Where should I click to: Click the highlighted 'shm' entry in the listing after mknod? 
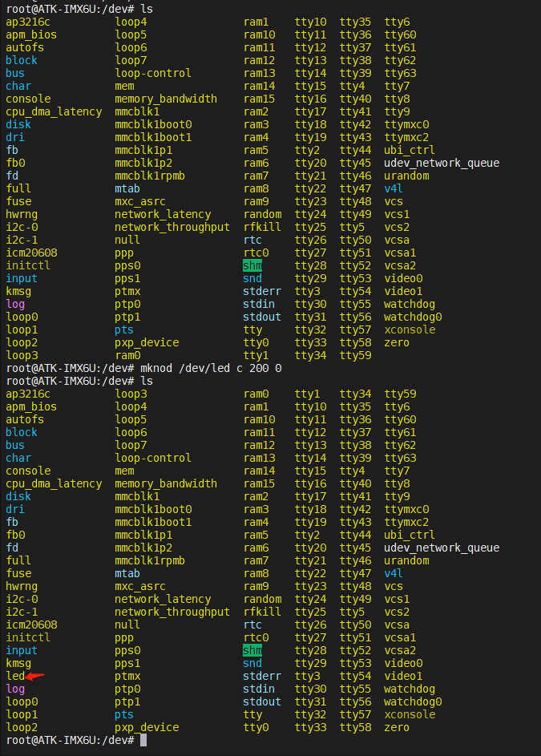coord(252,650)
